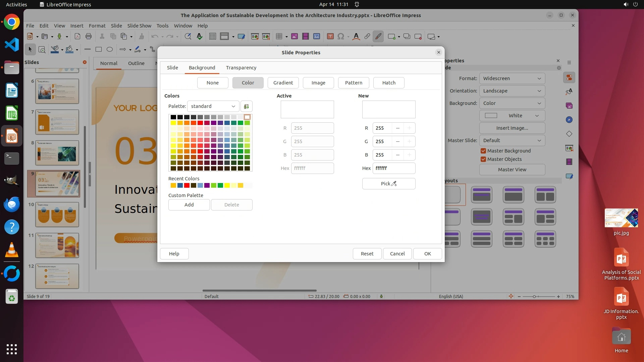Toggle the Master Objects checkbox

click(x=483, y=159)
